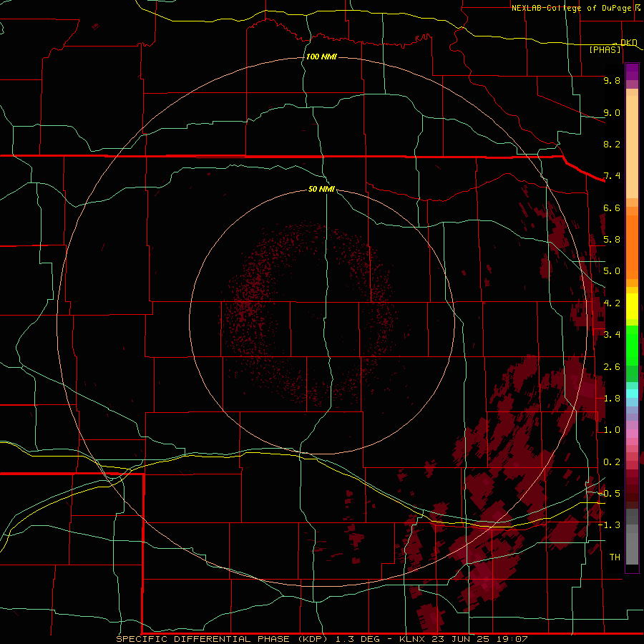Click the TH legend label
The width and height of the screenshot is (644, 644).
point(615,557)
